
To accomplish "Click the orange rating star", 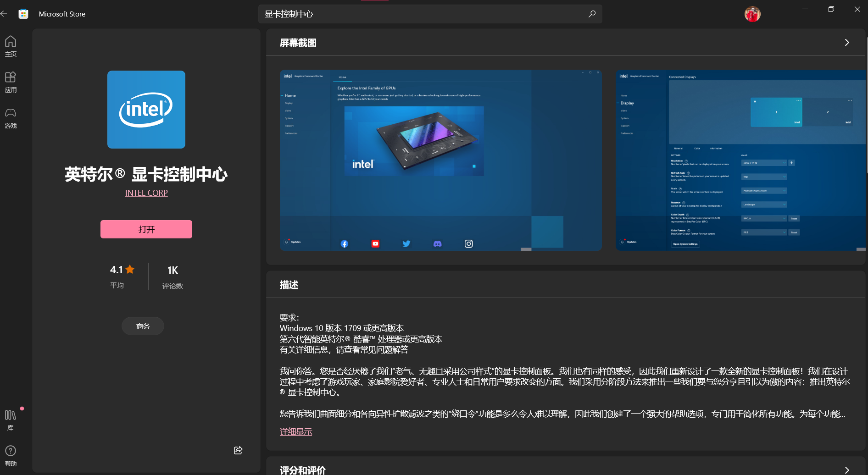I will tap(130, 269).
